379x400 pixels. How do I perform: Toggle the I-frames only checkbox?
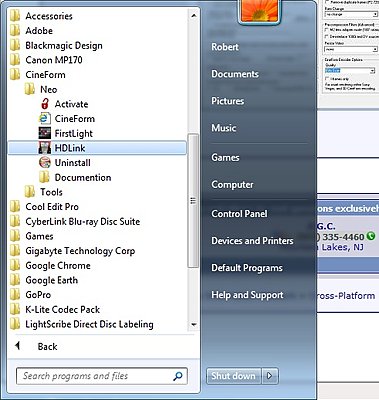coord(327,79)
